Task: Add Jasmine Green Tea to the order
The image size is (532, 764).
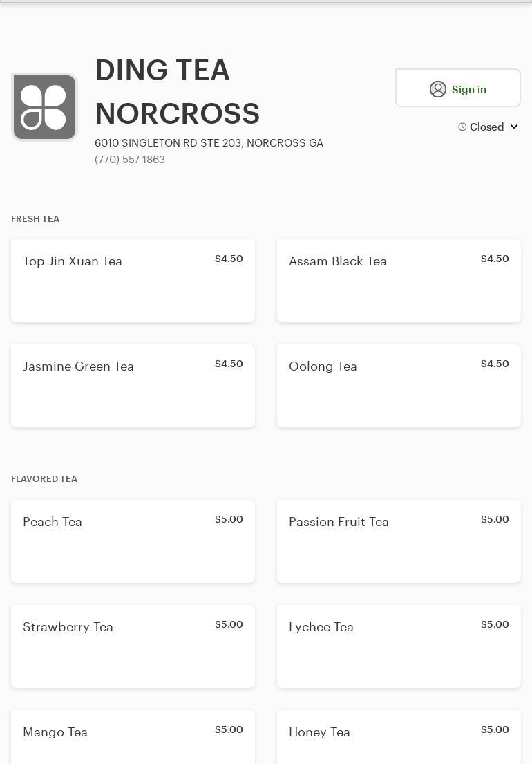Action: [x=133, y=386]
